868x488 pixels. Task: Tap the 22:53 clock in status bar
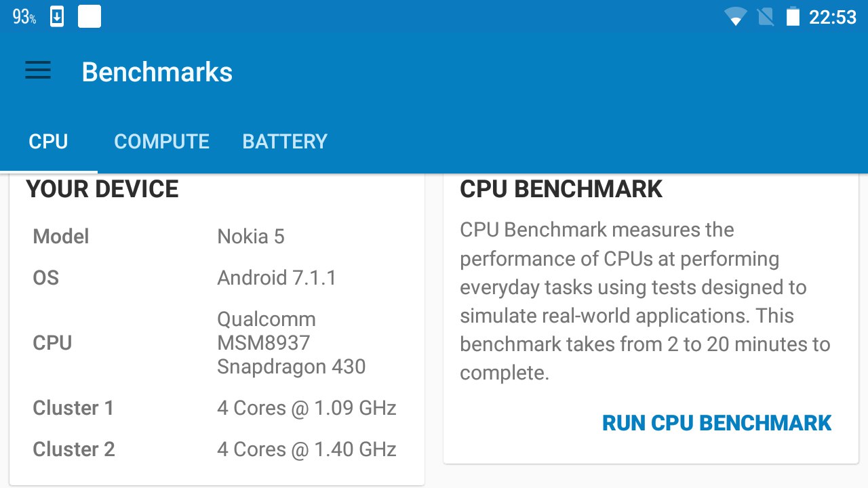(x=833, y=17)
